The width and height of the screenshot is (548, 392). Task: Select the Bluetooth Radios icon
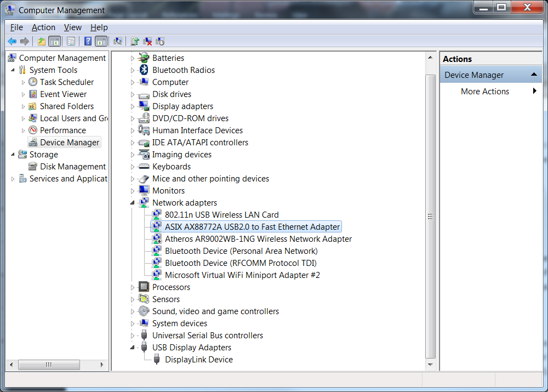(144, 70)
